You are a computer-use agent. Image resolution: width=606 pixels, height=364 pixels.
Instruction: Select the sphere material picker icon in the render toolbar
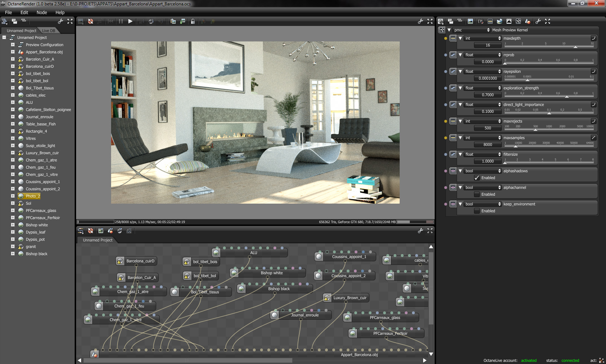point(151,21)
